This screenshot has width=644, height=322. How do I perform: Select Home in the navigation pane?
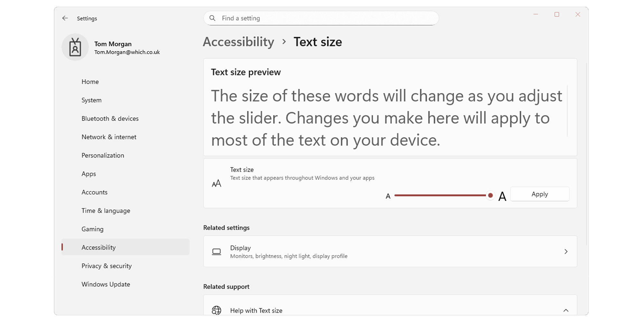(90, 82)
